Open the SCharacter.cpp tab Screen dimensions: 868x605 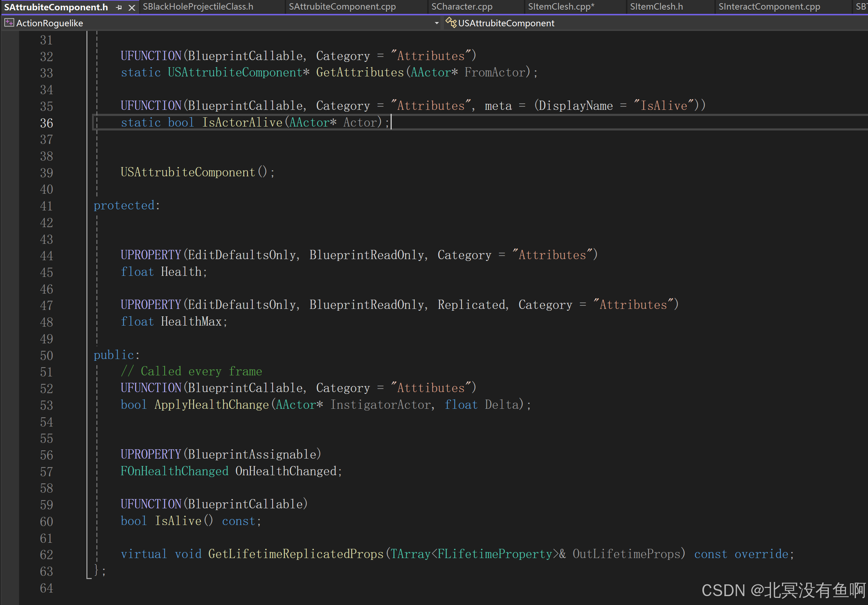pyautogui.click(x=462, y=7)
